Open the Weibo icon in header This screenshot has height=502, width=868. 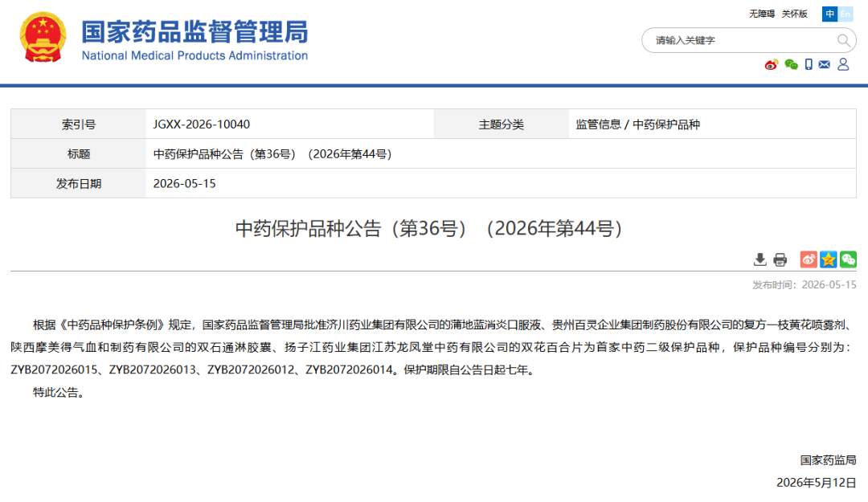771,65
